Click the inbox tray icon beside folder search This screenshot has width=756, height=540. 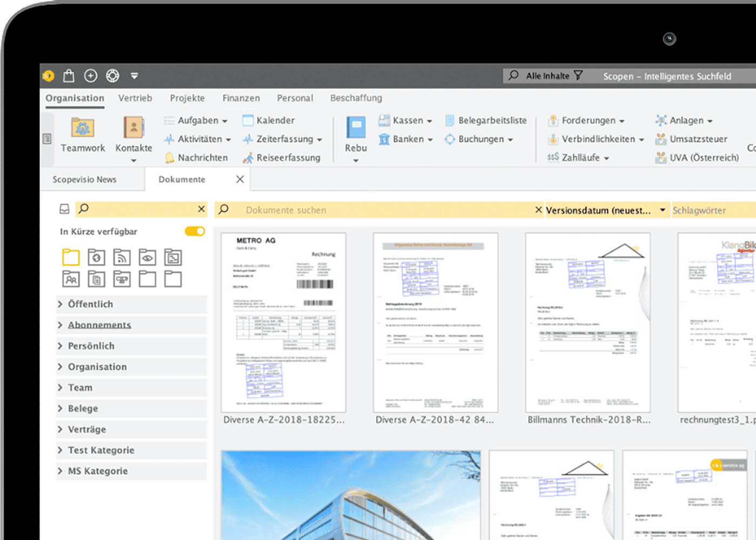tap(64, 209)
